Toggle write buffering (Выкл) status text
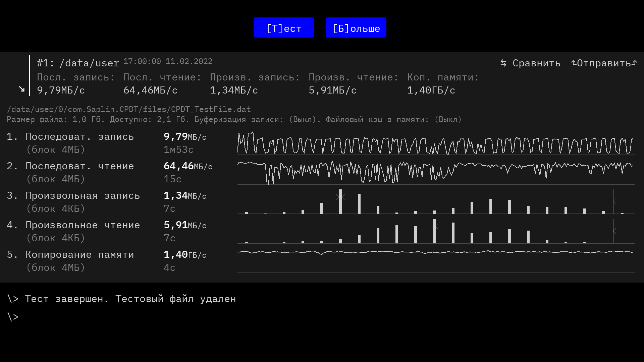Screen dimensions: 644x362 (x=302, y=120)
